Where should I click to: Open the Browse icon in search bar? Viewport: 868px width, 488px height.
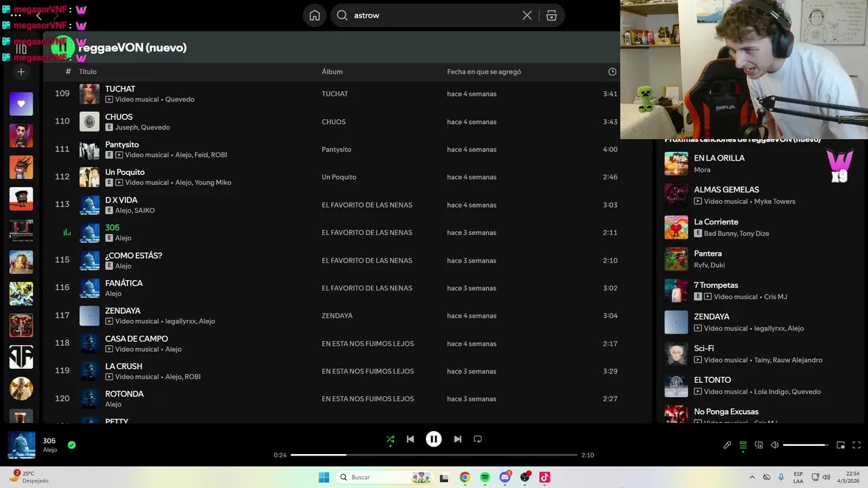551,15
